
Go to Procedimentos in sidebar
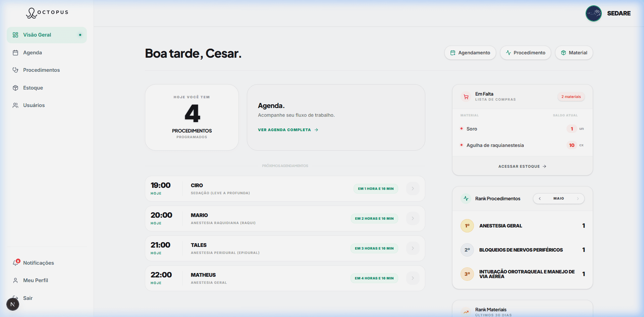click(x=47, y=70)
